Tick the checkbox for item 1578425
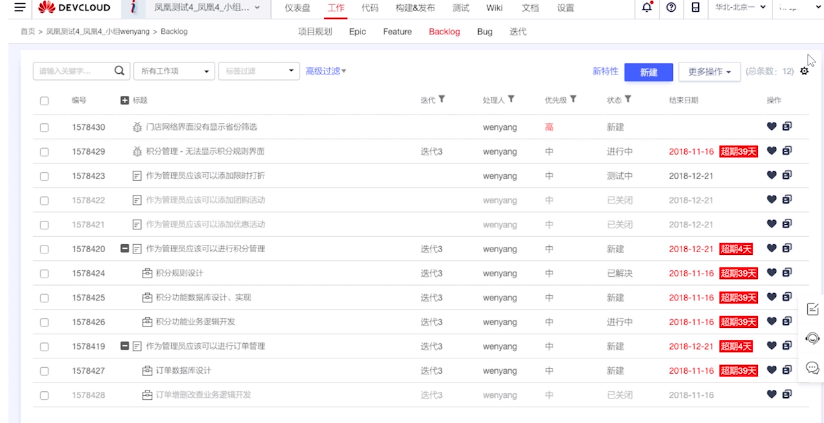The image size is (824, 423). (44, 298)
